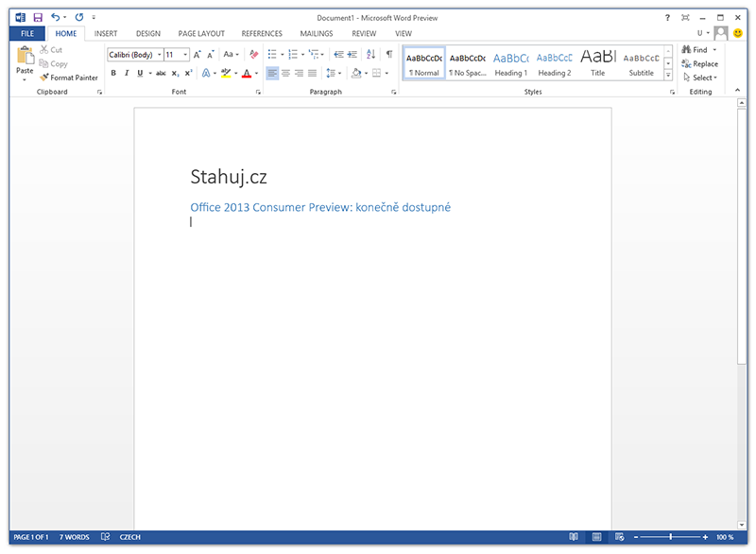Viewport: 756px width, 554px height.
Task: Shrink the font size
Action: click(211, 55)
